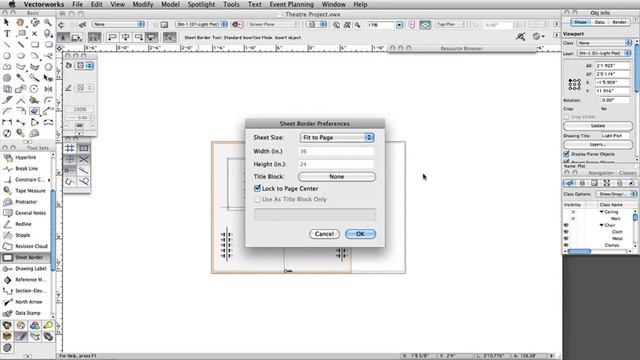Toggle Lock to Page Center checkbox
Image resolution: width=640 pixels, height=360 pixels.
(x=257, y=189)
